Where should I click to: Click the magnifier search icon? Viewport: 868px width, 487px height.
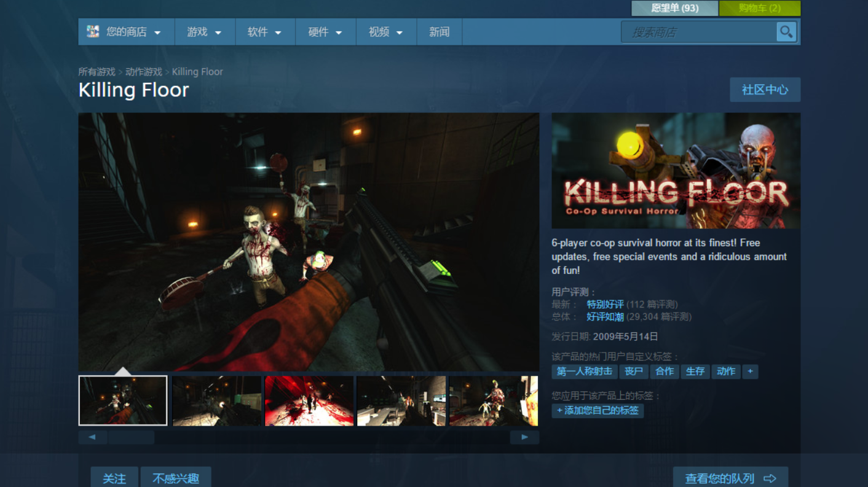[786, 32]
